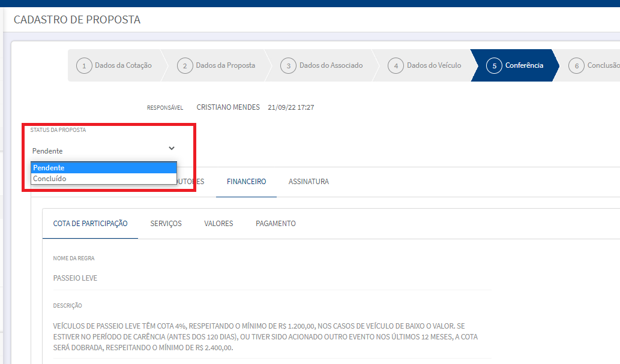Switch to VALORES sub-tab
Image resolution: width=620 pixels, height=364 pixels.
(218, 224)
